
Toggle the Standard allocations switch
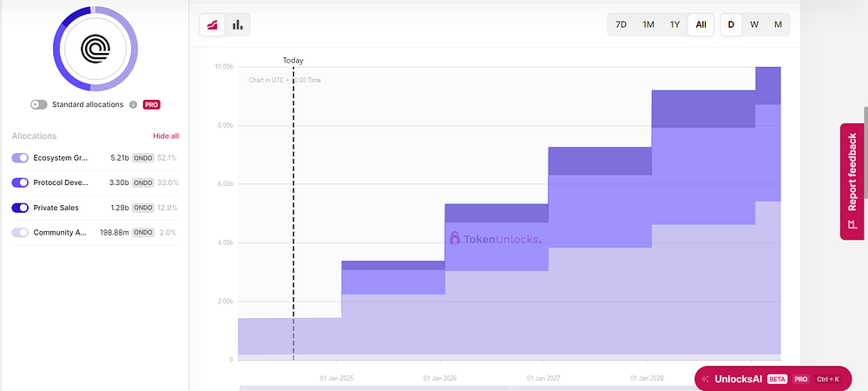pyautogui.click(x=39, y=104)
